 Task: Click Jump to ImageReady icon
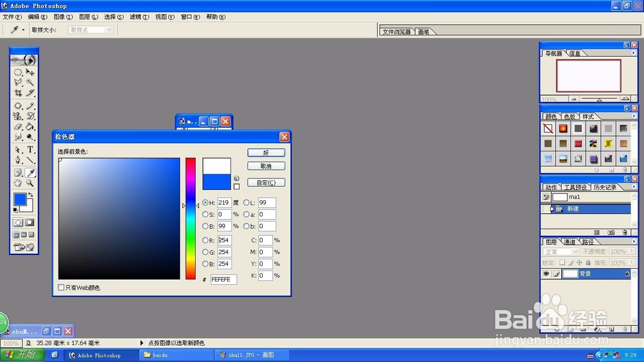click(x=24, y=247)
